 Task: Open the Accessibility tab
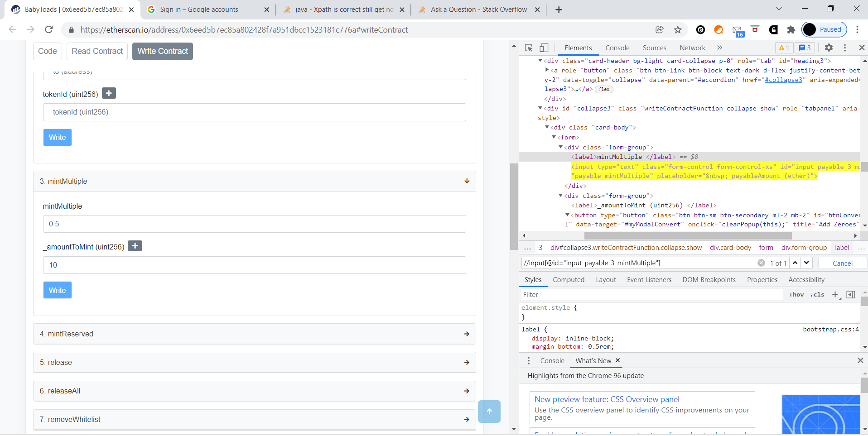coord(806,280)
